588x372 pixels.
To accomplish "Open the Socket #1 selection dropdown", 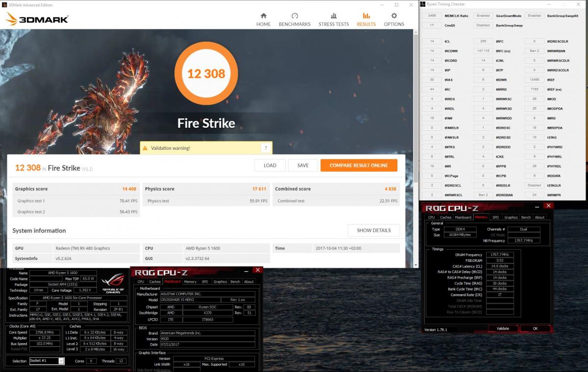I will pos(47,361).
